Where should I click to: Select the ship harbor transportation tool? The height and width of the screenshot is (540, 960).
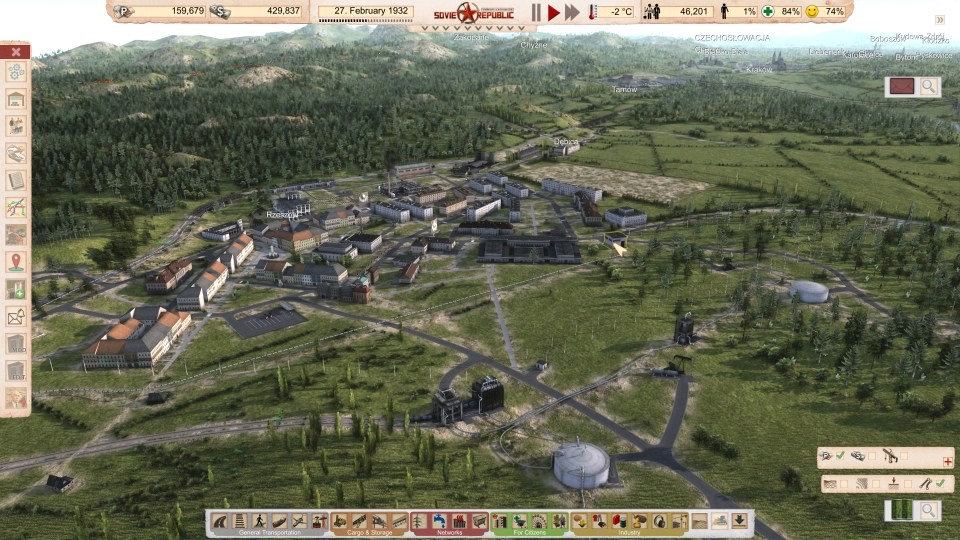(x=279, y=521)
